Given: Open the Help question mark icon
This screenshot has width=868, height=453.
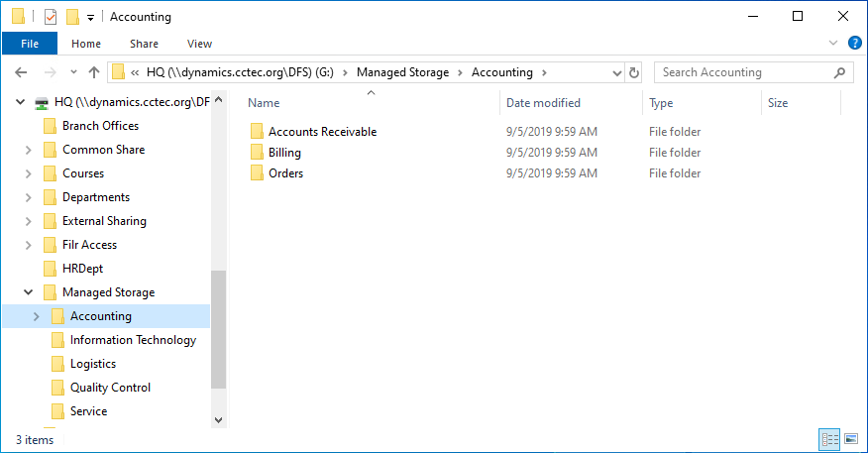Looking at the screenshot, I should pos(855,44).
